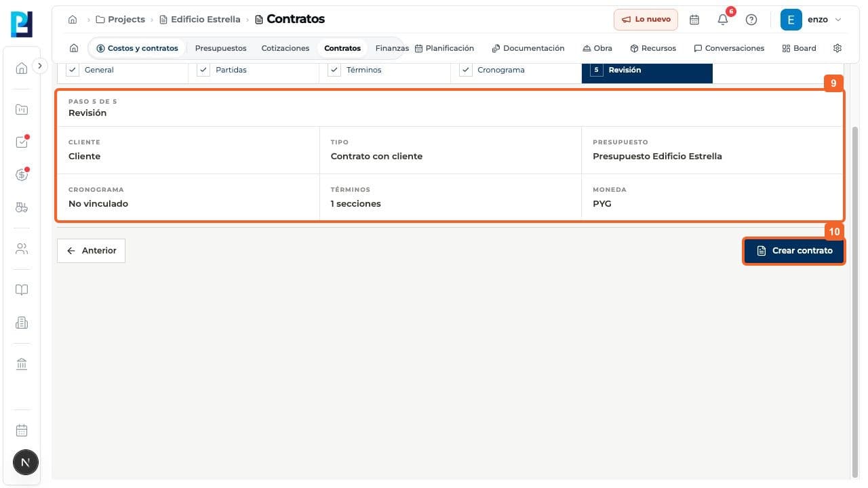
Task: Click the round N avatar in sidebar
Action: pos(26,463)
